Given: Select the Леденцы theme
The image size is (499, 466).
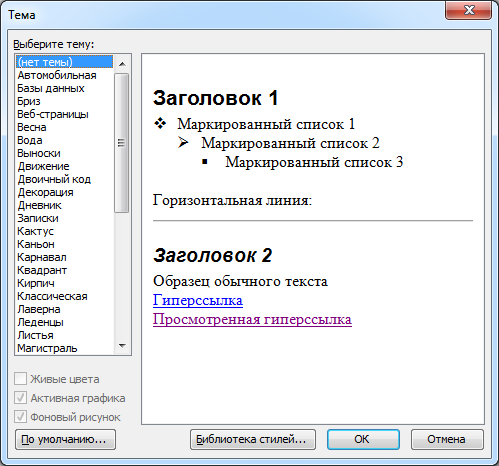Looking at the screenshot, I should click(65, 322).
